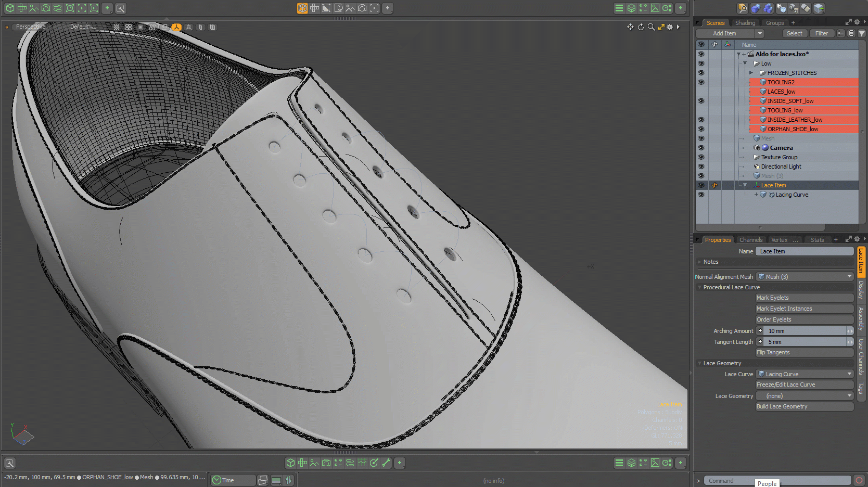
Task: Click the Time button in the status bar
Action: (232, 480)
